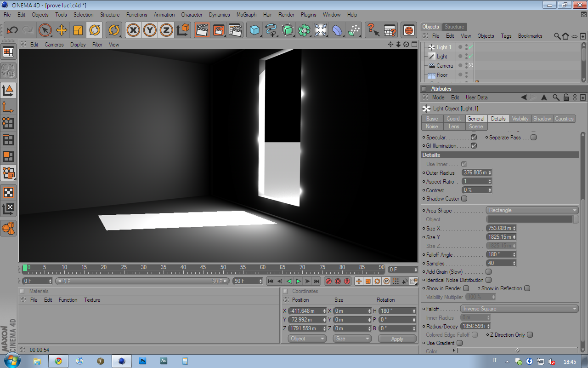The image size is (588, 368).
Task: Select the Move tool in top toolbar
Action: coord(62,30)
